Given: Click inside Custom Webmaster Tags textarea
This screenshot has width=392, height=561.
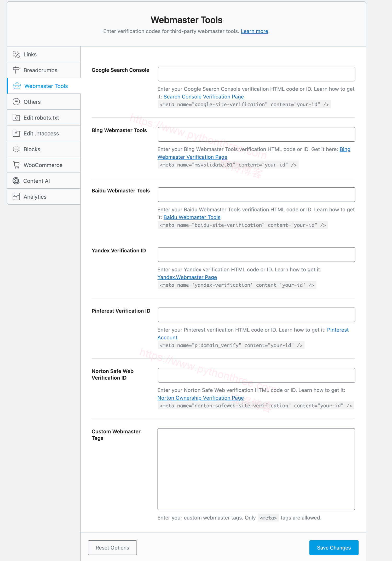Looking at the screenshot, I should (256, 469).
